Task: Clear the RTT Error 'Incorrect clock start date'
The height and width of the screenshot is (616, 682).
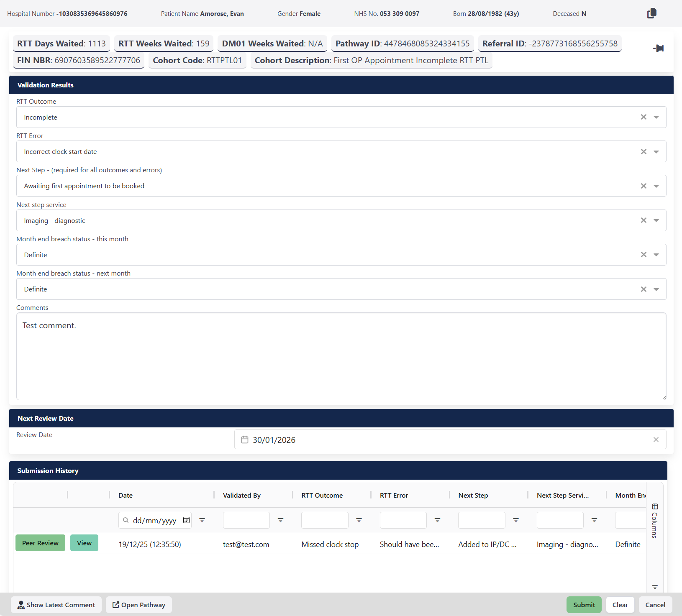Action: tap(644, 152)
